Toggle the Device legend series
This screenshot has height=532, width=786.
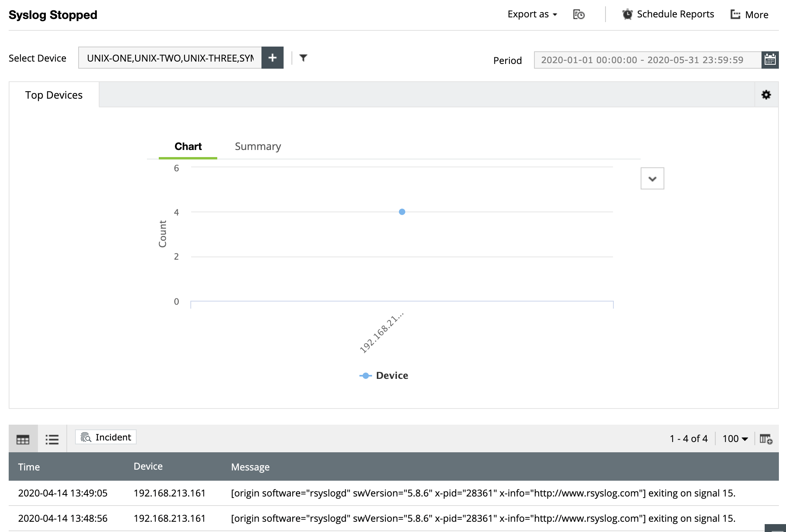(384, 376)
